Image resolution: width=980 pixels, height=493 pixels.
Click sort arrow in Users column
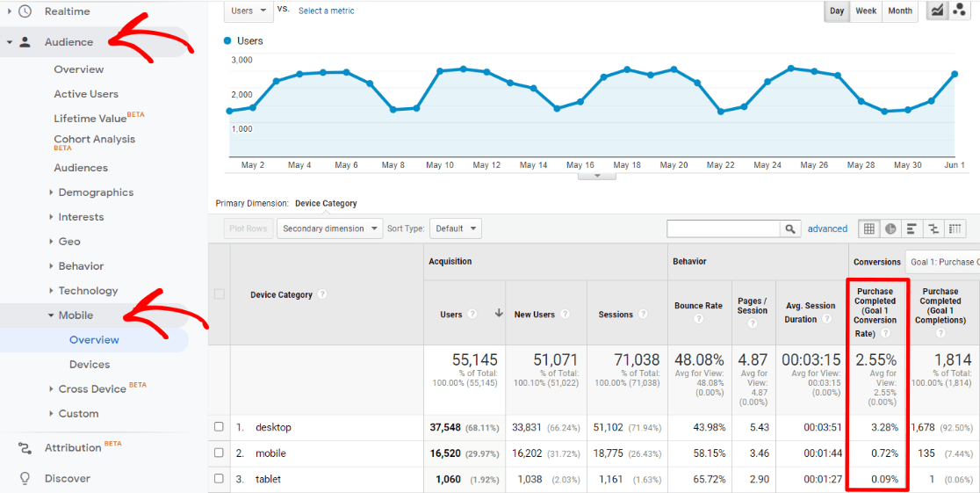[498, 314]
